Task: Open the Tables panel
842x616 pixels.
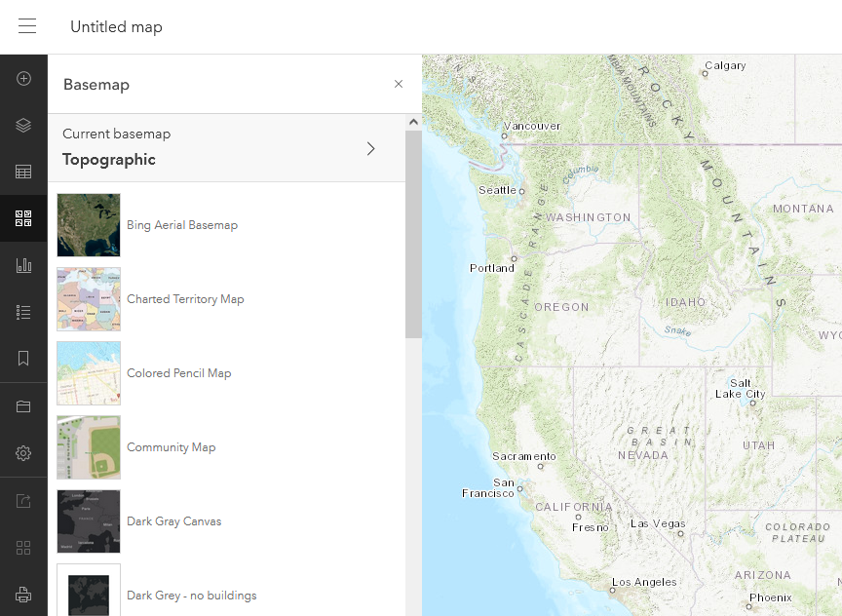Action: [x=23, y=172]
